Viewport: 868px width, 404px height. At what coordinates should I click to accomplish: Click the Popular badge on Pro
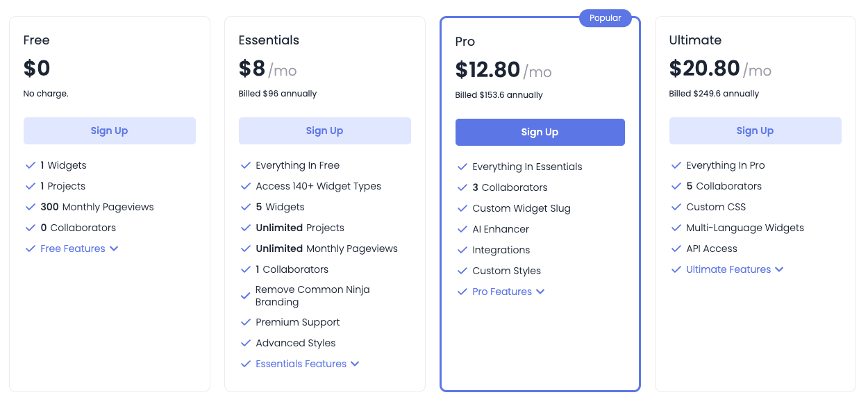605,18
